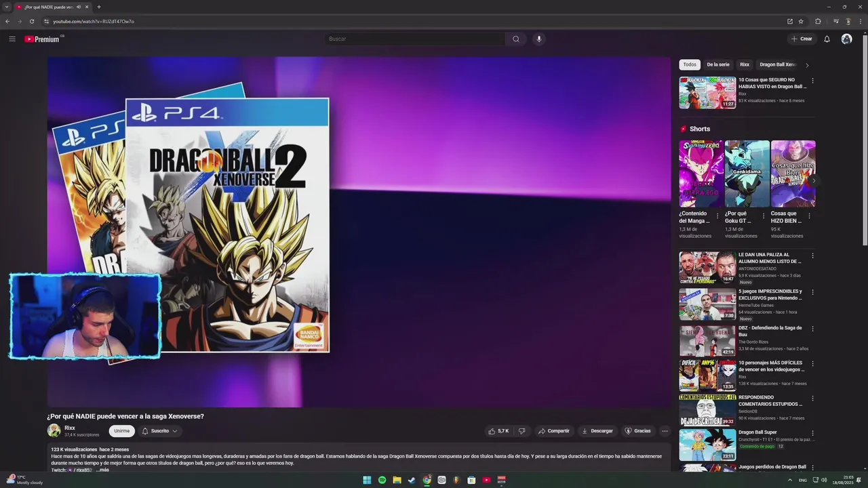Click the Buscar search field
Viewport: 868px width, 488px height.
[x=414, y=39]
